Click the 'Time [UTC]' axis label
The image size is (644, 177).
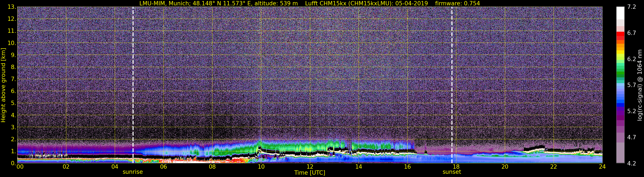coord(310,172)
